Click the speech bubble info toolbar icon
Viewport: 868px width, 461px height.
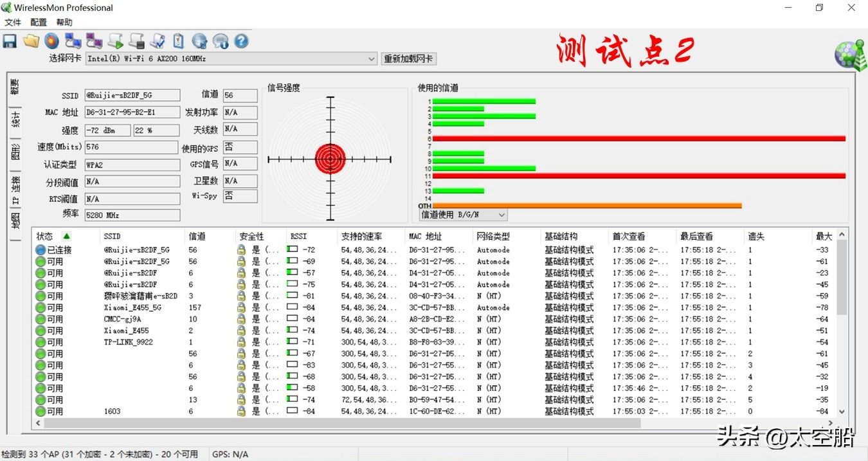click(221, 42)
